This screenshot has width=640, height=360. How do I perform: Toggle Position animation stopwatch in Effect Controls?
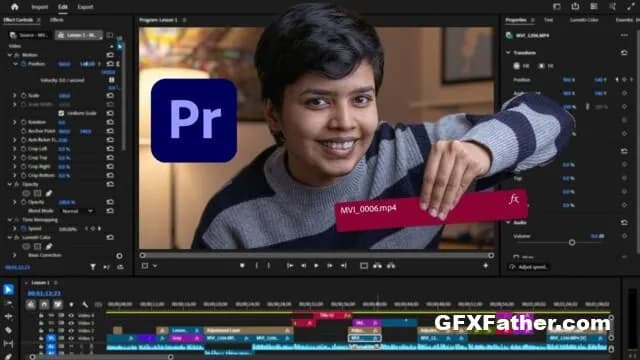coord(23,64)
